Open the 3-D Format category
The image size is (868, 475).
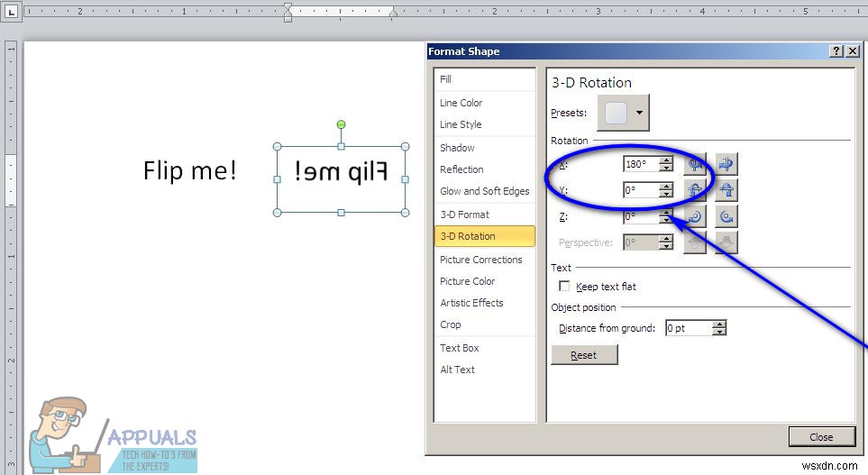[485, 215]
